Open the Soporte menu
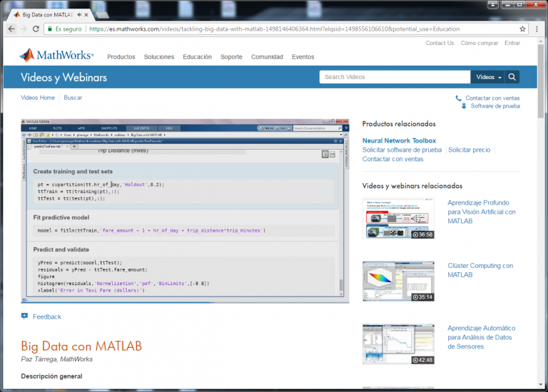Image resolution: width=548 pixels, height=392 pixels. tap(231, 57)
